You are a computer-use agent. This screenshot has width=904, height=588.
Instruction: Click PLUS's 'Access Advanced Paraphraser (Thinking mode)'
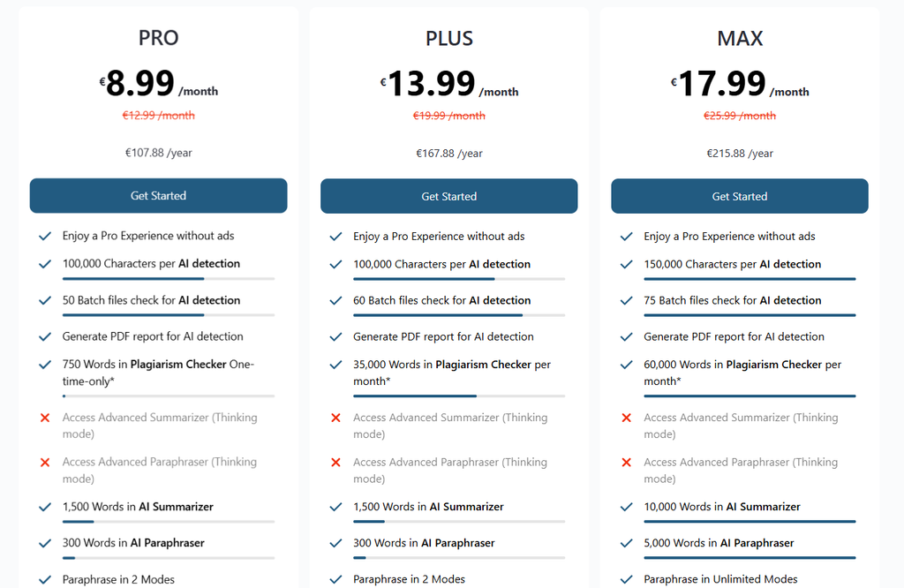coord(450,471)
